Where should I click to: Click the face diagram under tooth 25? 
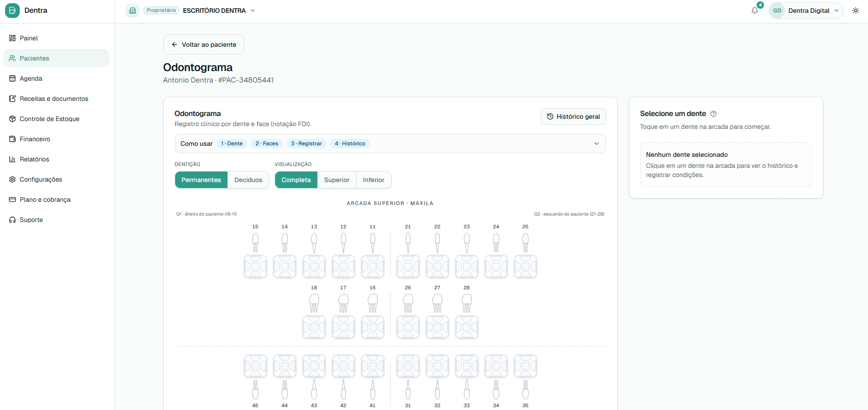pyautogui.click(x=525, y=266)
